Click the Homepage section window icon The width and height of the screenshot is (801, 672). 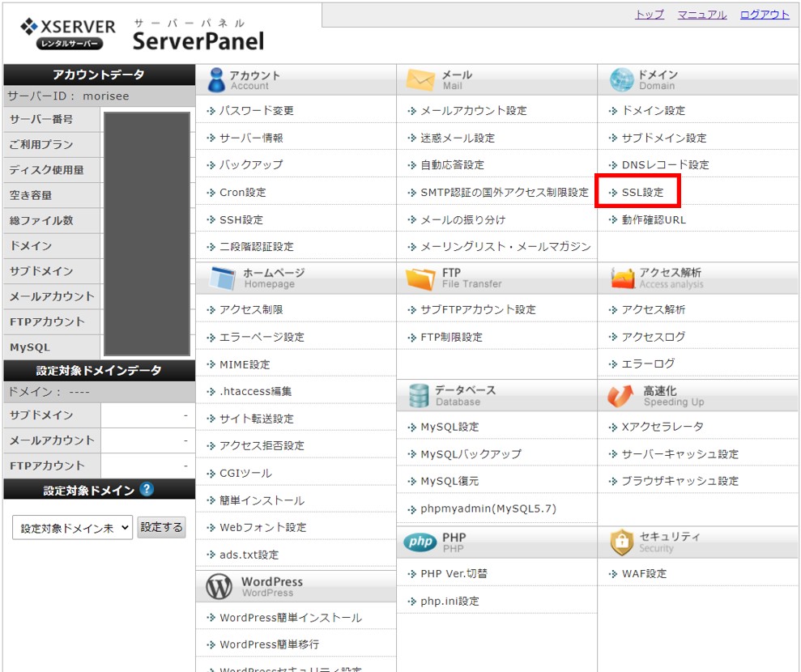click(223, 279)
